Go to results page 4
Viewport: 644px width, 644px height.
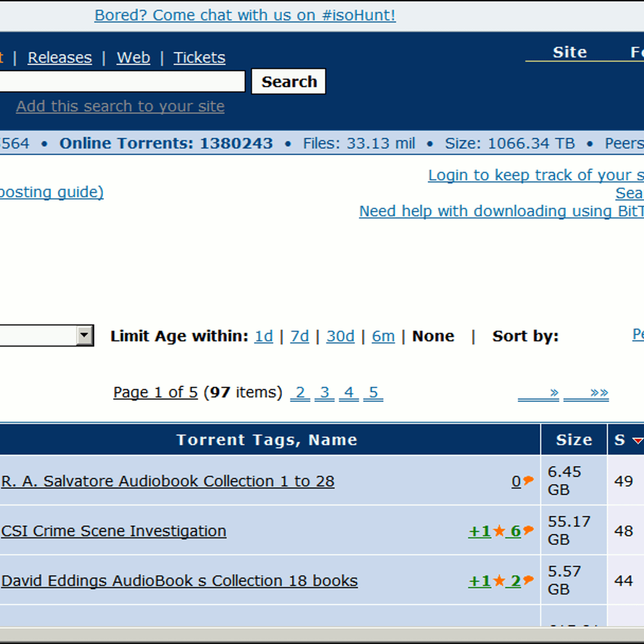click(x=349, y=393)
